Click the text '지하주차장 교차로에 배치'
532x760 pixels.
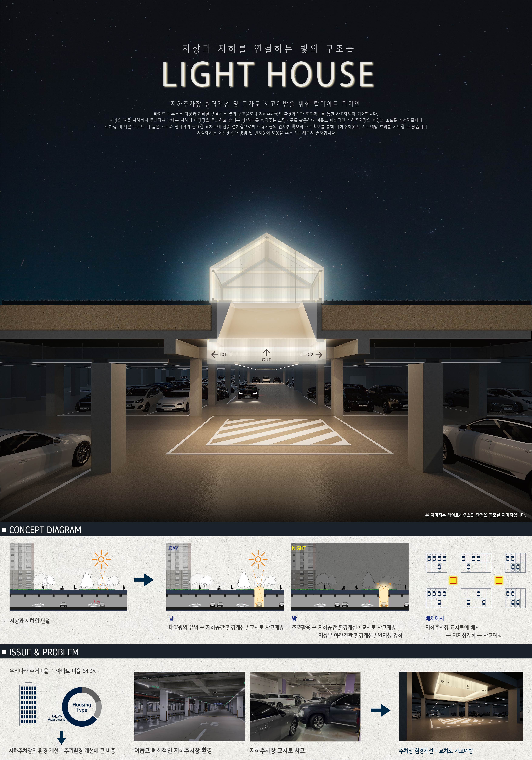pyautogui.click(x=453, y=627)
